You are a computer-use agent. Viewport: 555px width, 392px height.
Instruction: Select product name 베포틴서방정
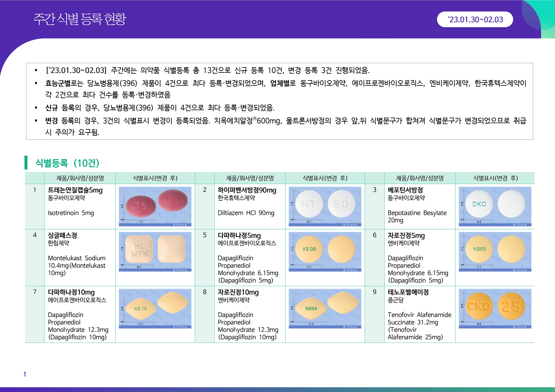click(x=405, y=190)
